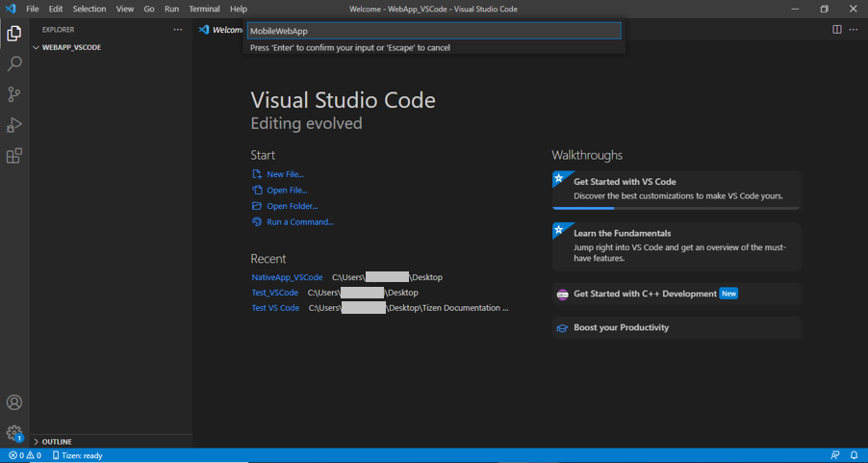Open recent NativeApp_VSCode project

(x=287, y=277)
